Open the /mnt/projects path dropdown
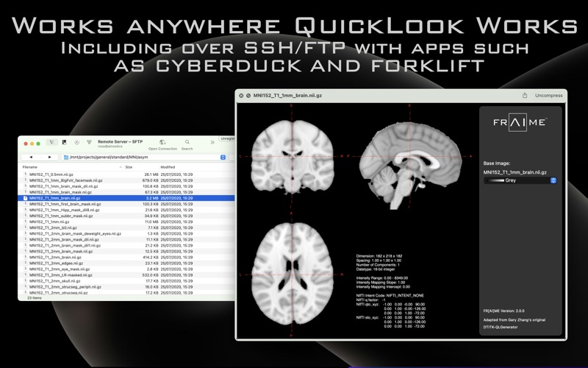588x368 pixels. [144, 158]
